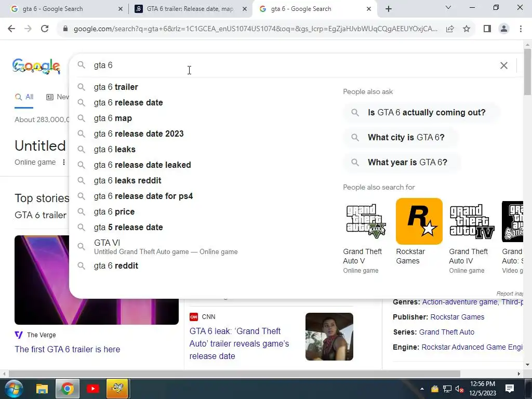
Task: Open the tab search chevron
Action: pos(448,7)
